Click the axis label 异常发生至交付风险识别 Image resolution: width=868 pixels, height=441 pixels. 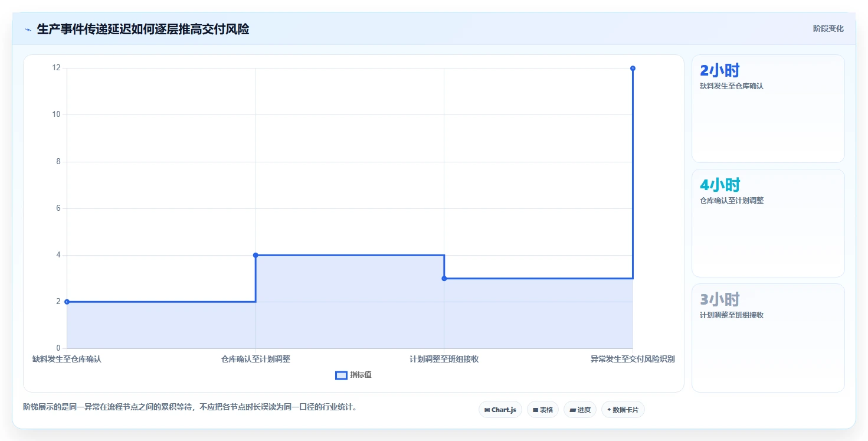point(633,359)
